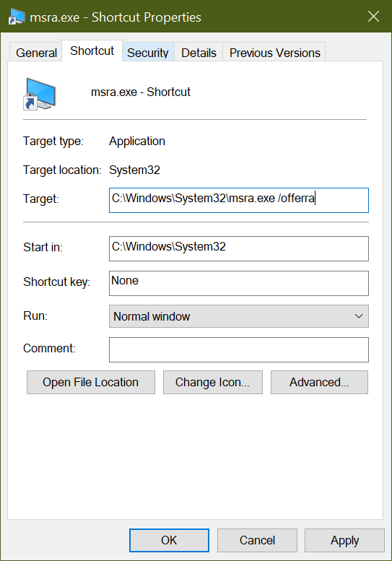Click the 'Application' target type value

[x=137, y=142]
